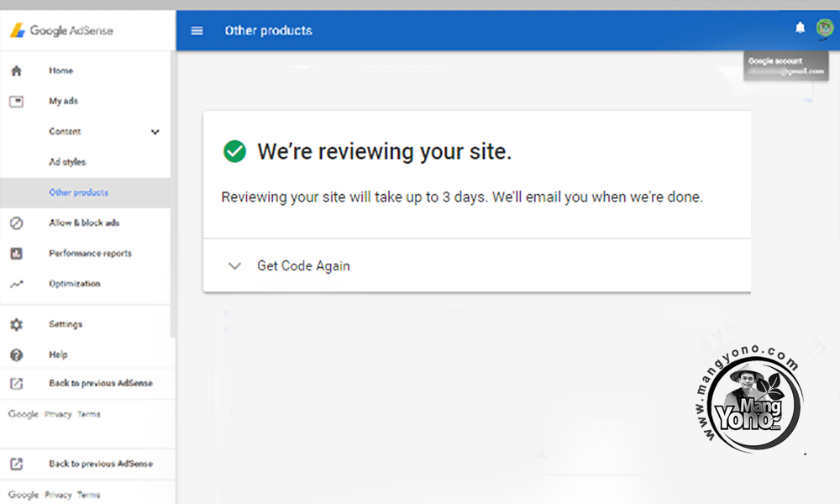This screenshot has height=504, width=840.
Task: Click the Performance reports chart icon
Action: pos(16,254)
